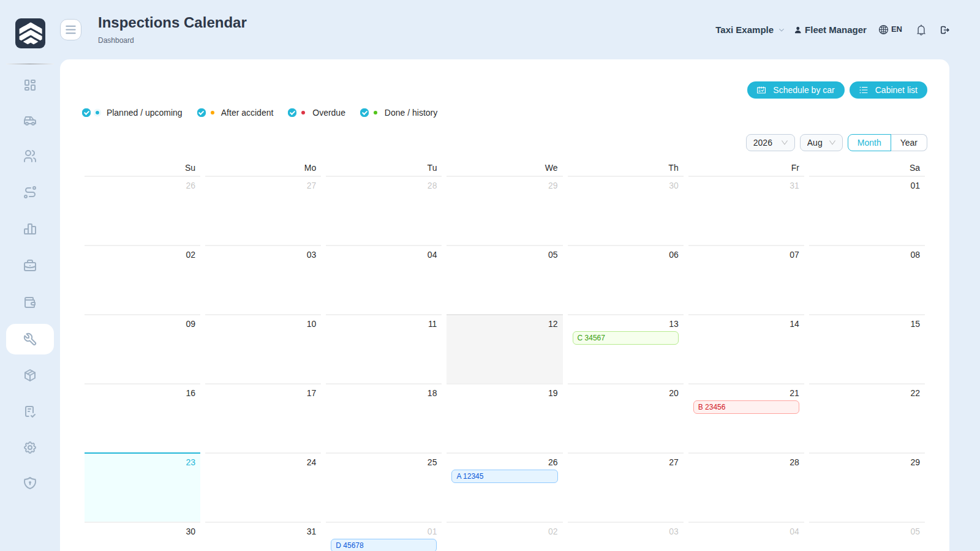This screenshot has width=980, height=551.
Task: Open the bar chart reports icon
Action: [30, 229]
